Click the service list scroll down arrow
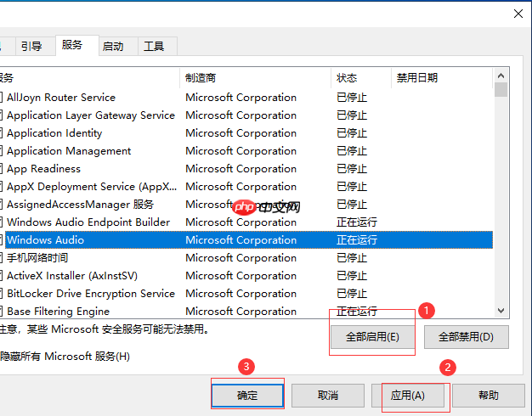 pyautogui.click(x=501, y=311)
